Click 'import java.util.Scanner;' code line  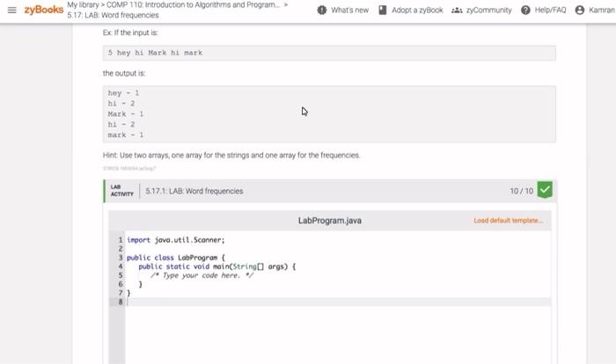176,240
